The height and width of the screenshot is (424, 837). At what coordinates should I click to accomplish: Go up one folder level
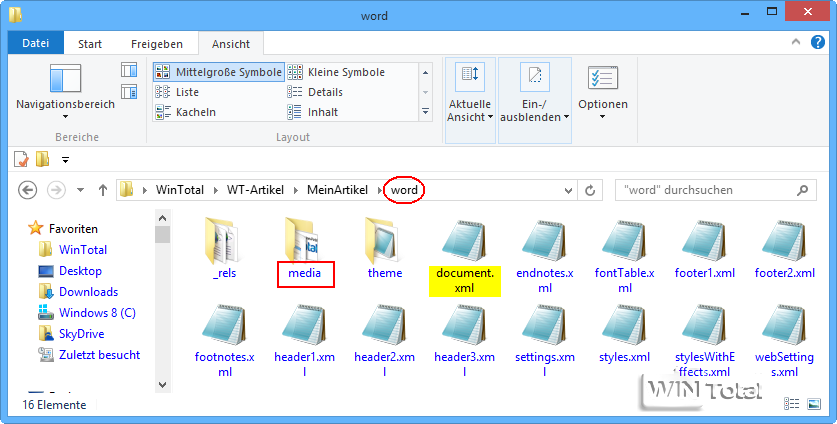(103, 190)
